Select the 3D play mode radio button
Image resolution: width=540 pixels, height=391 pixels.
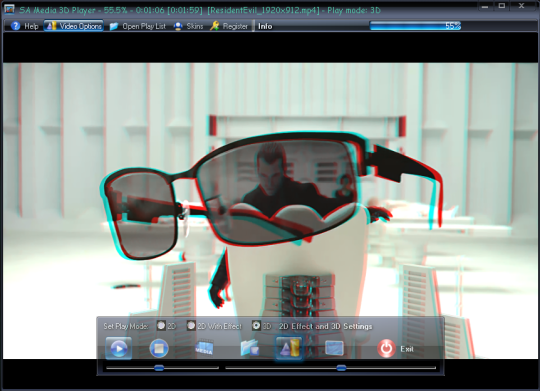click(256, 326)
